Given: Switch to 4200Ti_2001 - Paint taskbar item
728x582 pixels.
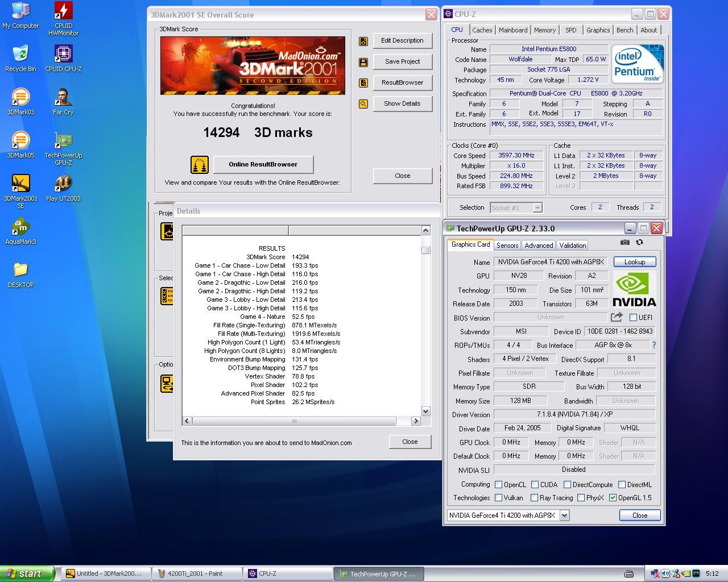Looking at the screenshot, I should coord(197,574).
